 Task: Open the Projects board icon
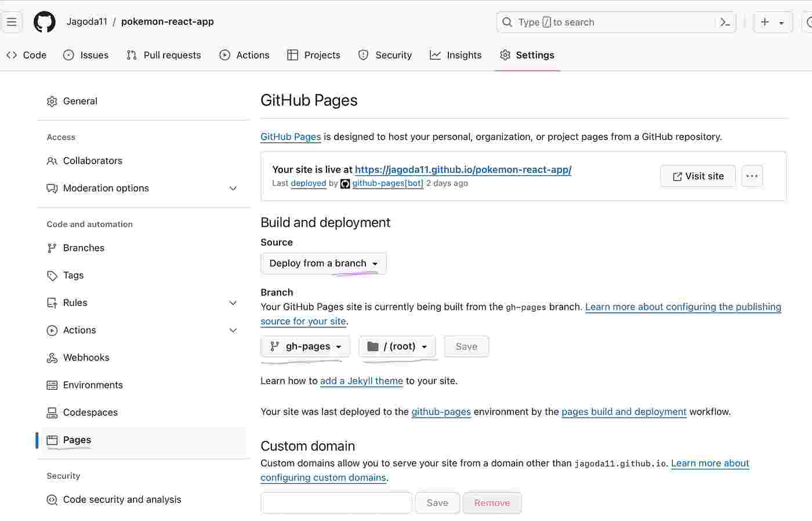tap(292, 55)
